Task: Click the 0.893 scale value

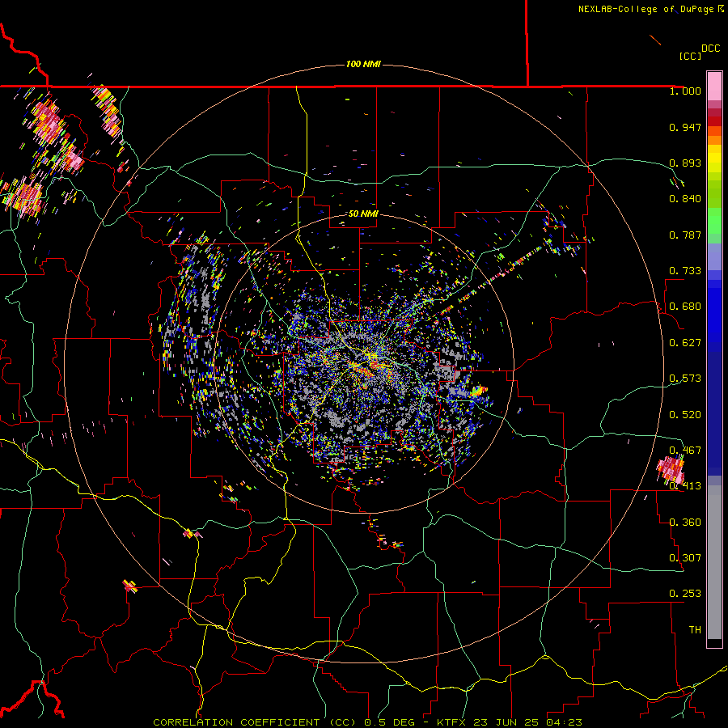Action: (x=685, y=163)
